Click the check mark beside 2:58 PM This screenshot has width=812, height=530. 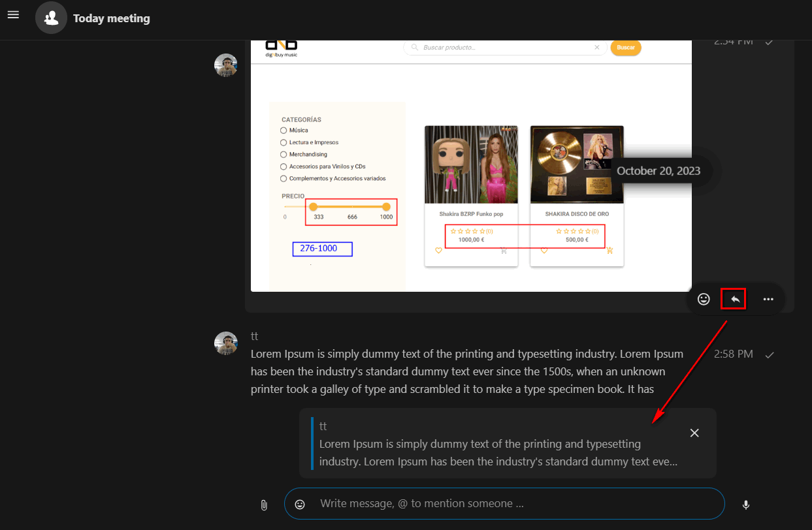coord(770,354)
